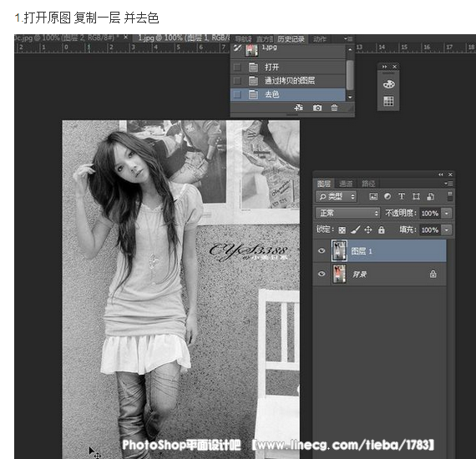Open the 填充 fill slider arrow
The height and width of the screenshot is (459, 476).
(x=446, y=230)
